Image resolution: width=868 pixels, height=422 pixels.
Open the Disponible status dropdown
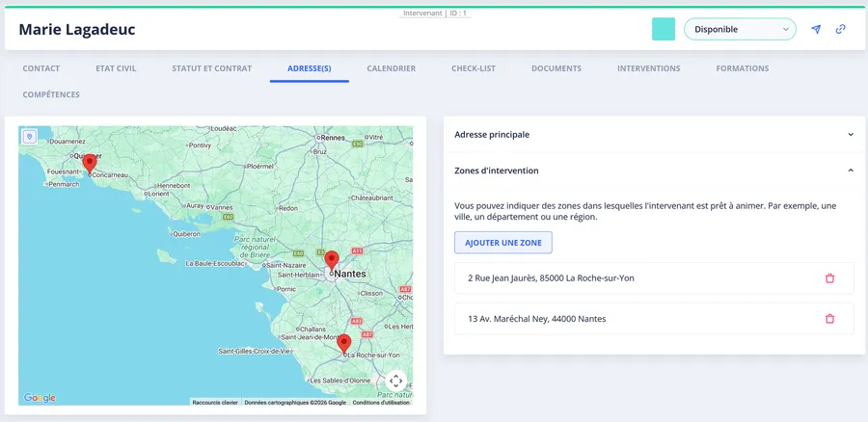click(x=740, y=29)
